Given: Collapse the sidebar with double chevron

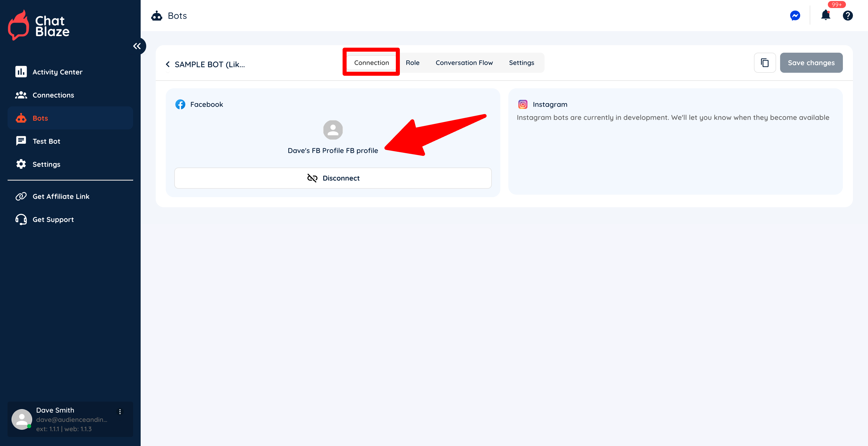Looking at the screenshot, I should [137, 46].
